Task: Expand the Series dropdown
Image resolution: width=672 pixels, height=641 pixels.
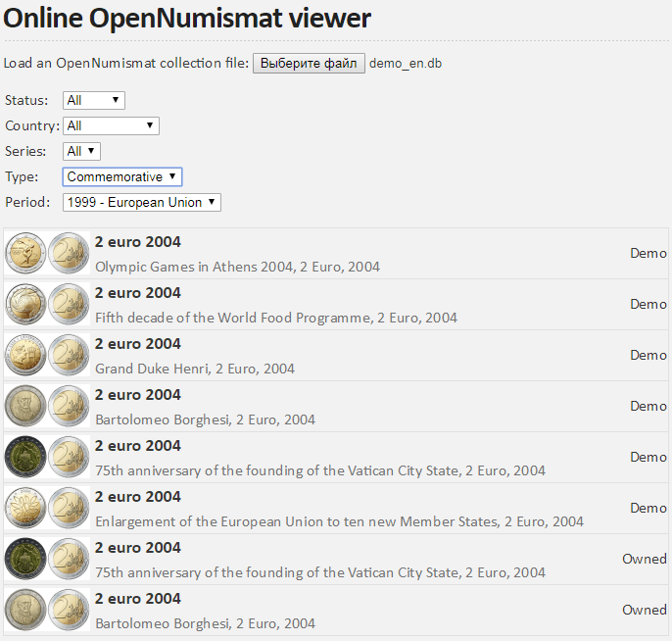Action: click(x=81, y=151)
